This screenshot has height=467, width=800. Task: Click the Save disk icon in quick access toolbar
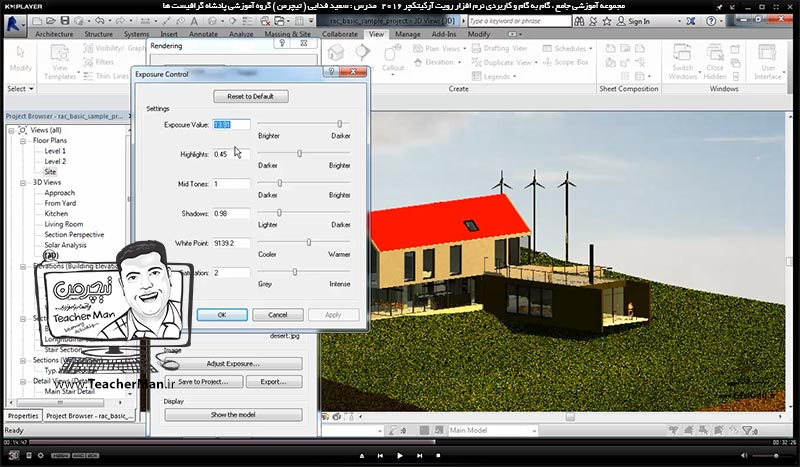tap(65, 21)
